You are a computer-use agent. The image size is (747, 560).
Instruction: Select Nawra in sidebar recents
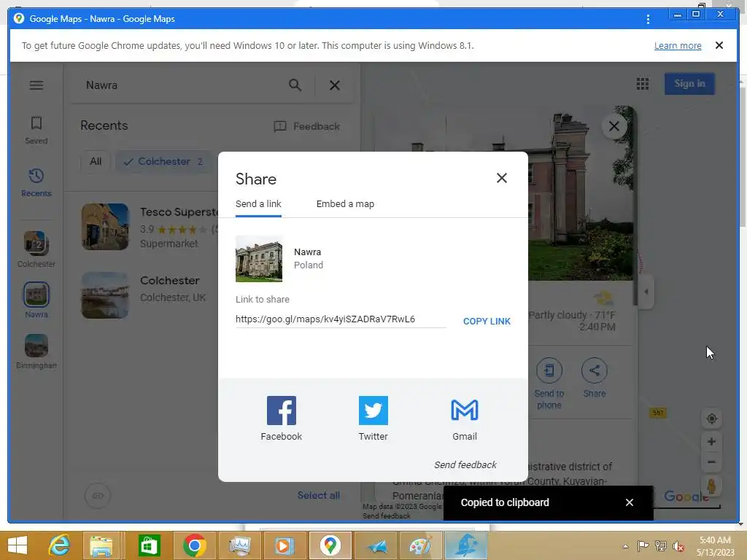click(36, 300)
